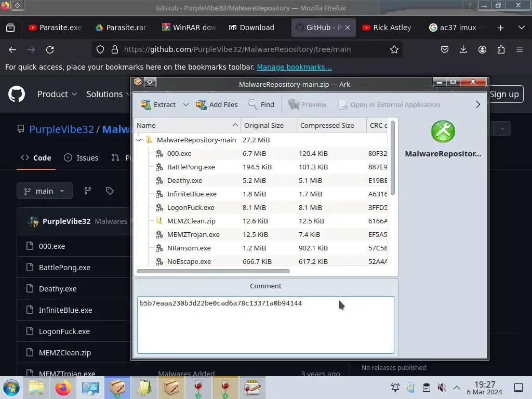The width and height of the screenshot is (532, 399).
Task: Launch Firefox from the taskbar
Action: click(x=63, y=388)
